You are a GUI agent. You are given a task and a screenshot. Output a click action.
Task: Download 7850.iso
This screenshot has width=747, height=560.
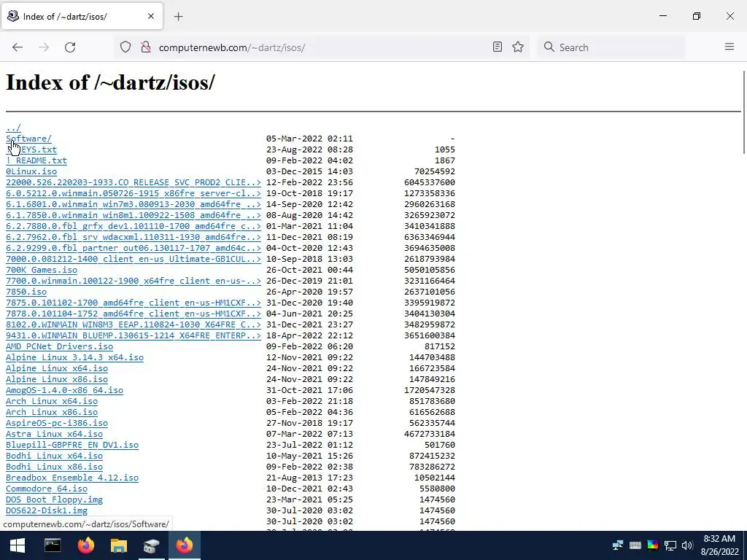click(26, 292)
